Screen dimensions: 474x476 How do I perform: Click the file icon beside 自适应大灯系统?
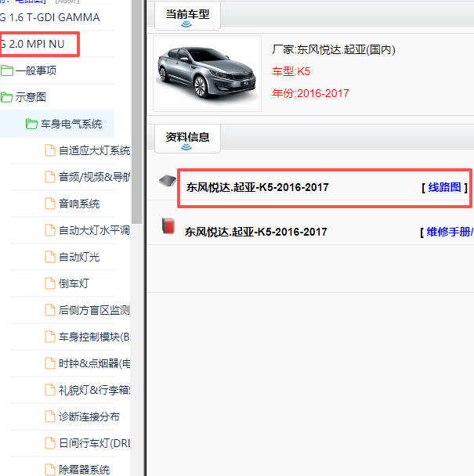[50, 150]
